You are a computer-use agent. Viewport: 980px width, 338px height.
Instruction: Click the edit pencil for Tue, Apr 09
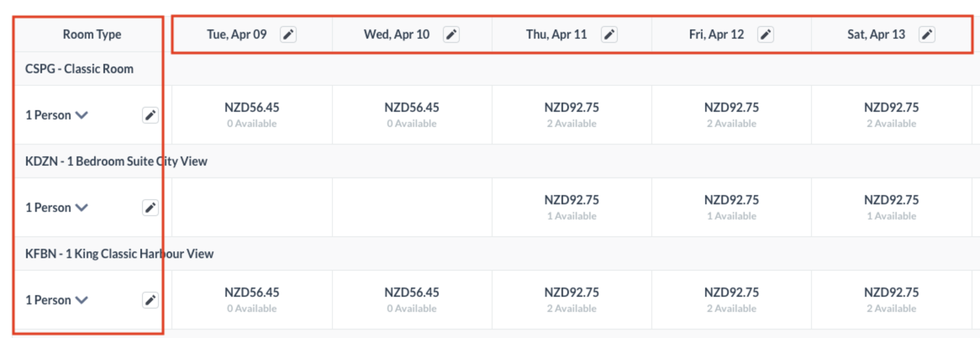coord(288,34)
